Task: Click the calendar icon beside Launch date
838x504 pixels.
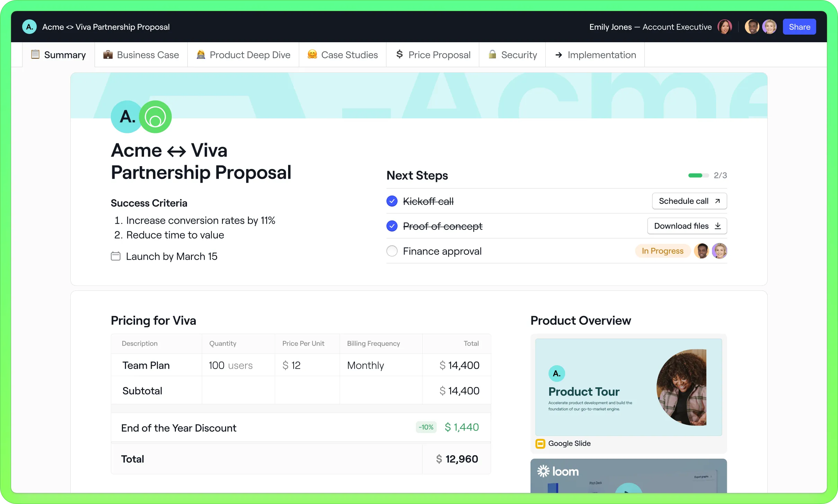Action: [x=116, y=256]
